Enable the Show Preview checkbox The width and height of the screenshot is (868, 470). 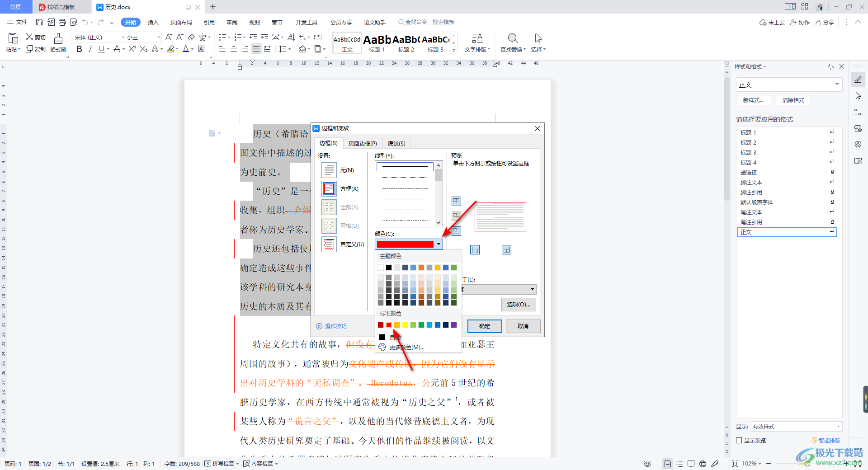[x=739, y=440]
